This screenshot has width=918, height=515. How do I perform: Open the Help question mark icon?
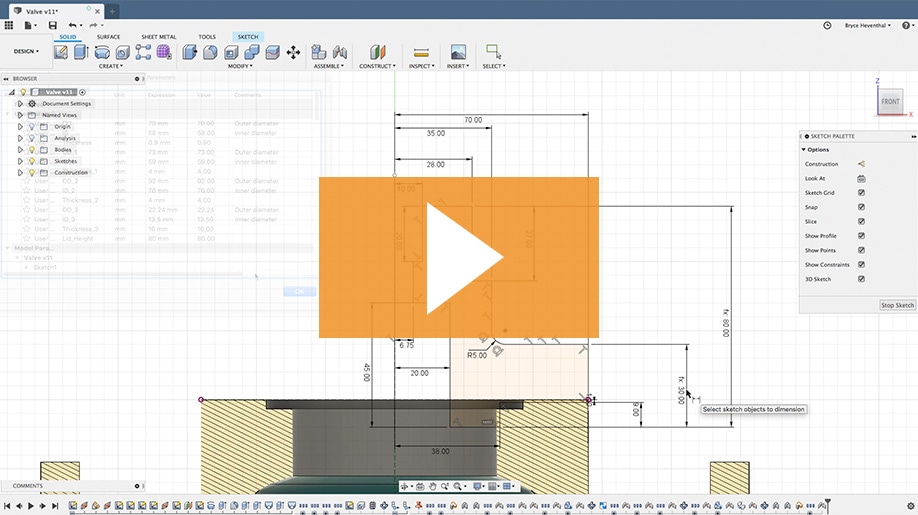point(906,25)
